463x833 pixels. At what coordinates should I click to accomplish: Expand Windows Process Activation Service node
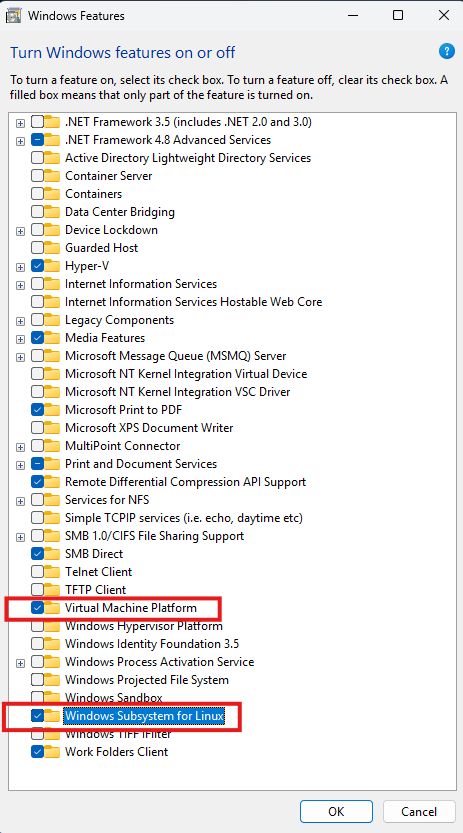coord(20,663)
